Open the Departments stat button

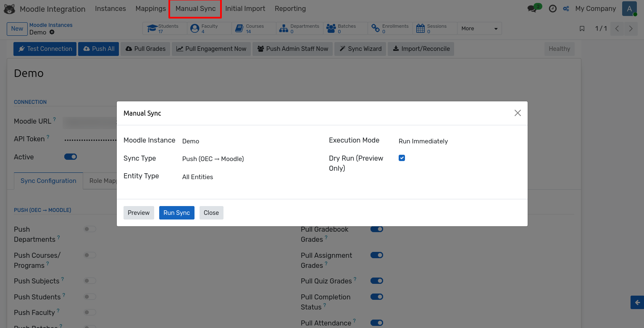point(299,29)
